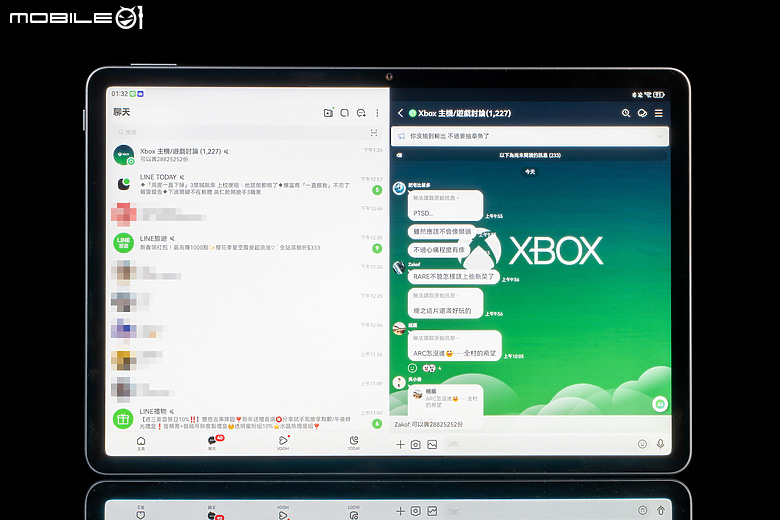The width and height of the screenshot is (780, 520).
Task: Tap the green gift LINE禮物 avatar
Action: (123, 418)
